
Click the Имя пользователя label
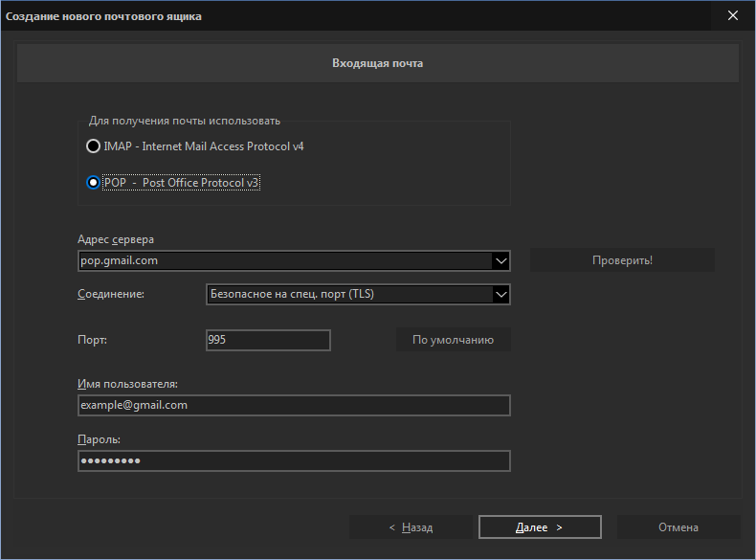pos(128,384)
